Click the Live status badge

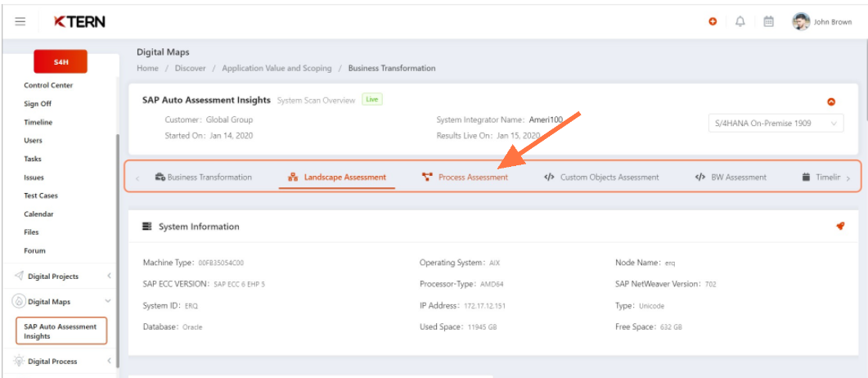(372, 99)
